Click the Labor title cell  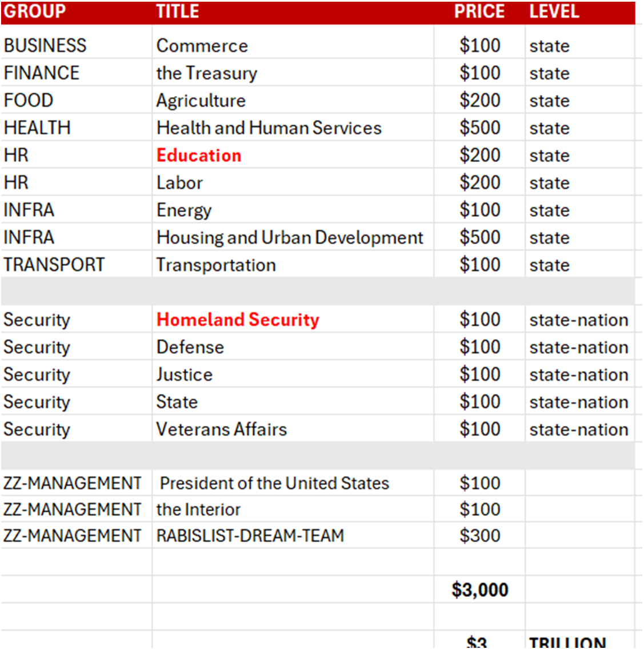(x=179, y=183)
